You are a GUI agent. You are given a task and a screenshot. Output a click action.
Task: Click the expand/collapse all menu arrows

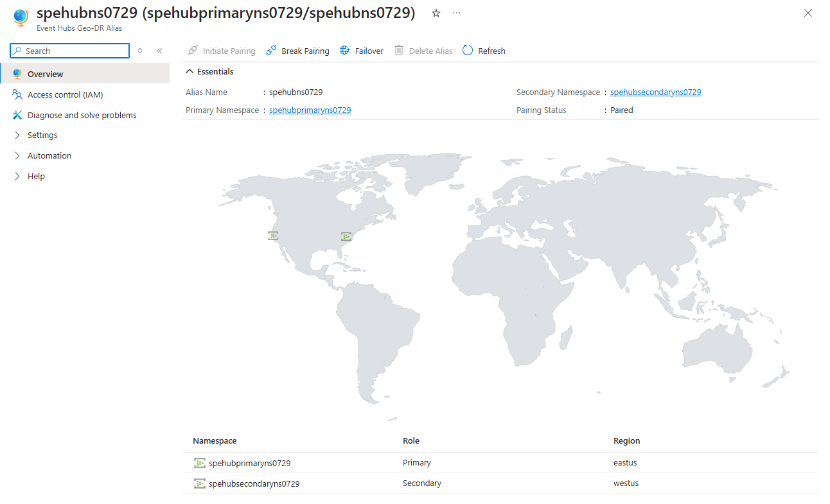pyautogui.click(x=140, y=51)
